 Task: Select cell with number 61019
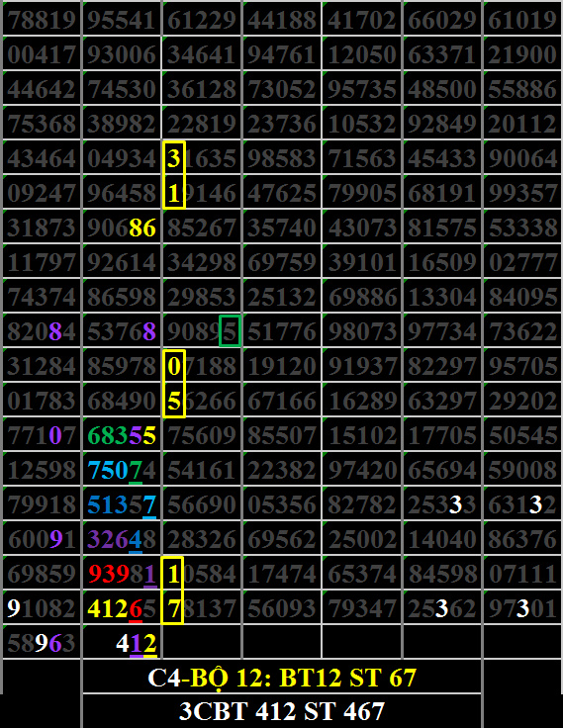522,19
